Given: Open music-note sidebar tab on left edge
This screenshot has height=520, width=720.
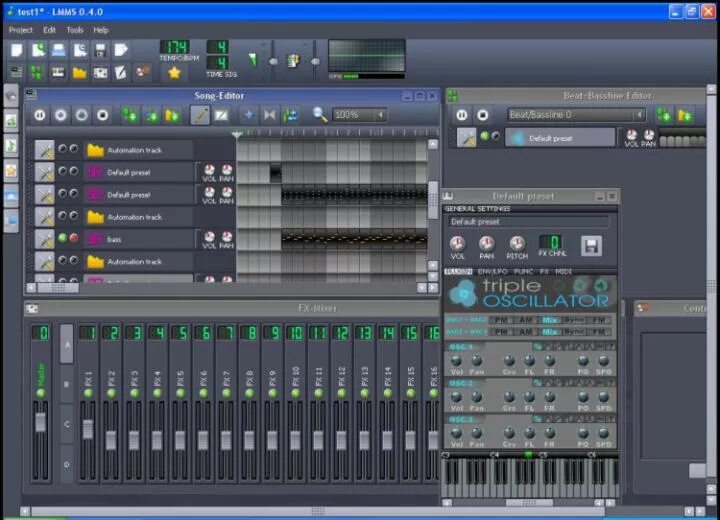Looking at the screenshot, I should 11,146.
